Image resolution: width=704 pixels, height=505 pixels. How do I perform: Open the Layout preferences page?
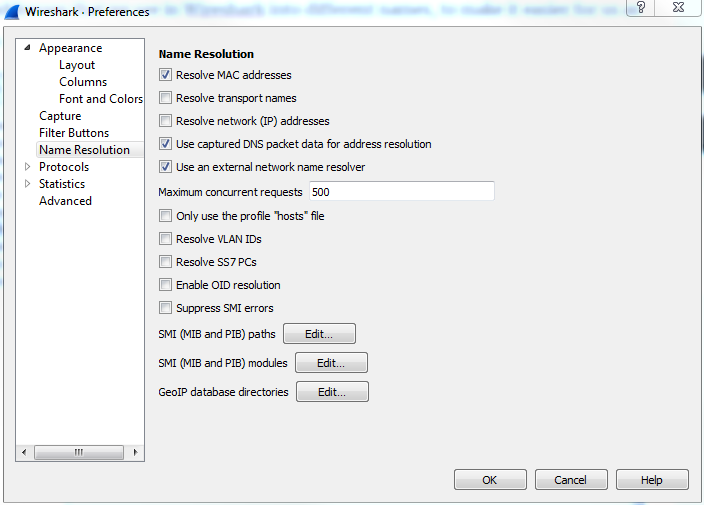pyautogui.click(x=77, y=65)
